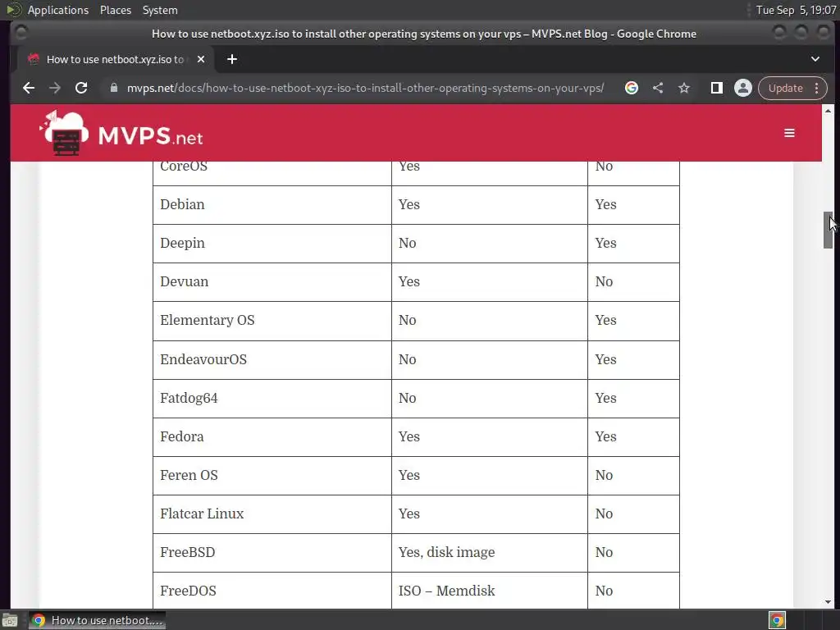Click the 'EndeavourOS' table cell
The width and height of the screenshot is (840, 630).
tap(272, 360)
